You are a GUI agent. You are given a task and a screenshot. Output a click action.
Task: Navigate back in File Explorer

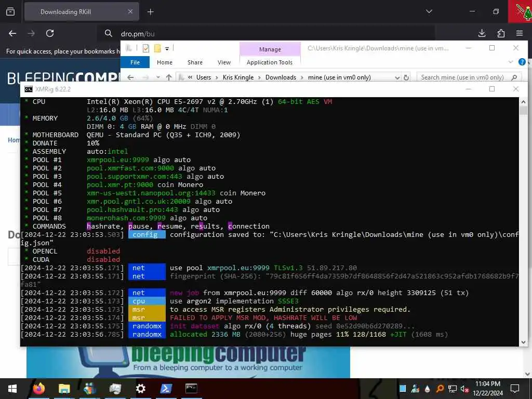130,77
